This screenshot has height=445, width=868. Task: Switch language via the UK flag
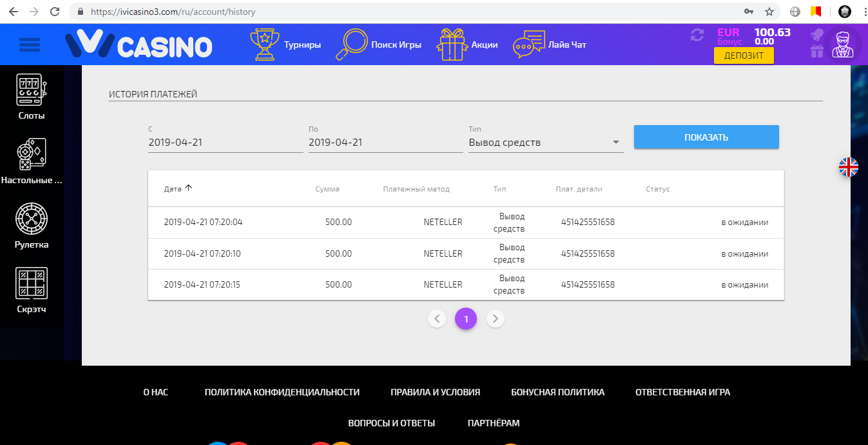848,167
